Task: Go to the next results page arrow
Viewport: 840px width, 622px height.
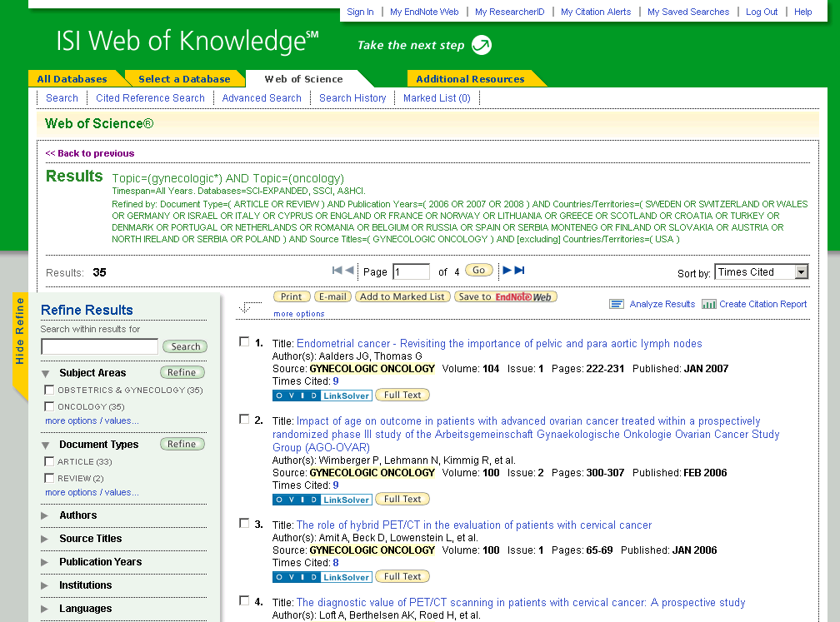Action: (507, 271)
